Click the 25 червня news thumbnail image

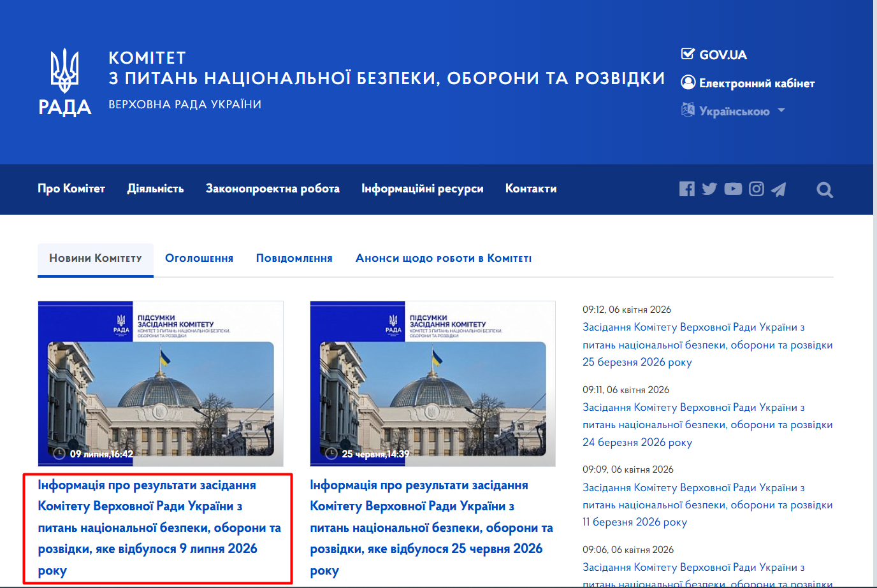[x=433, y=384]
